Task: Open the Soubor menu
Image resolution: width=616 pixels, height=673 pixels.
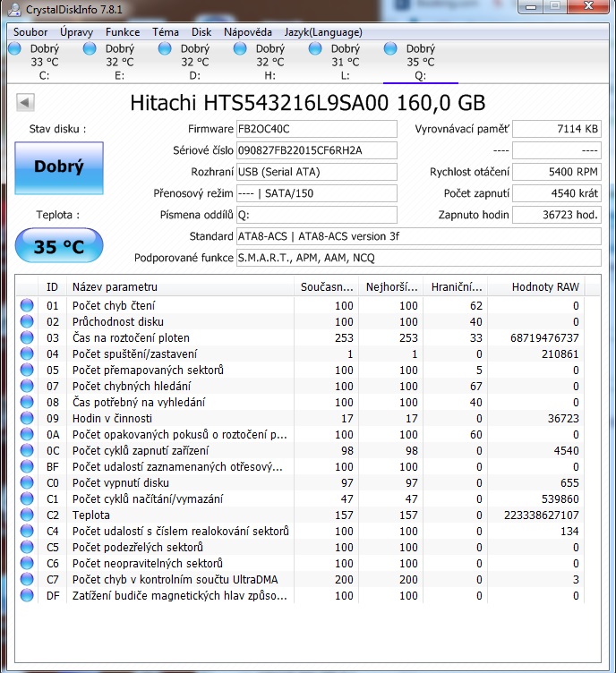Action: (x=30, y=31)
